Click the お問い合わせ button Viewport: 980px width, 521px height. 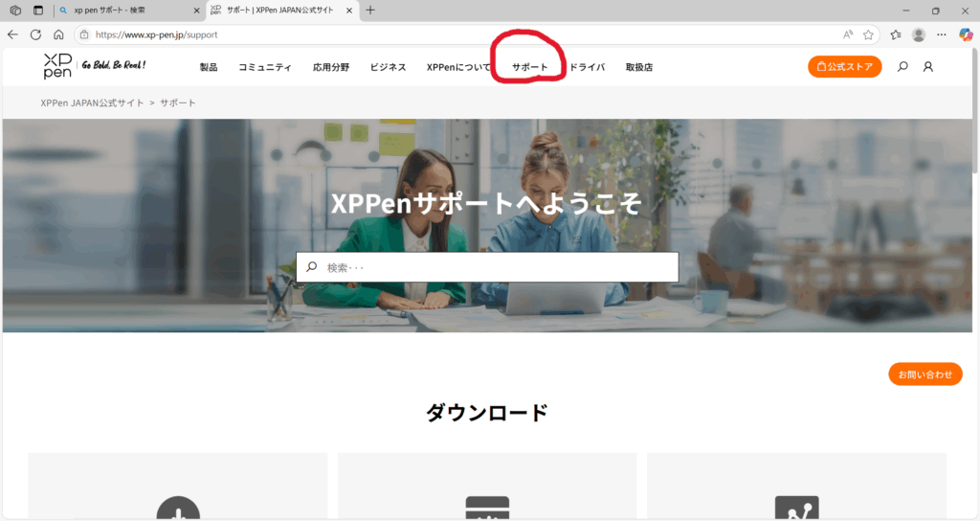925,374
